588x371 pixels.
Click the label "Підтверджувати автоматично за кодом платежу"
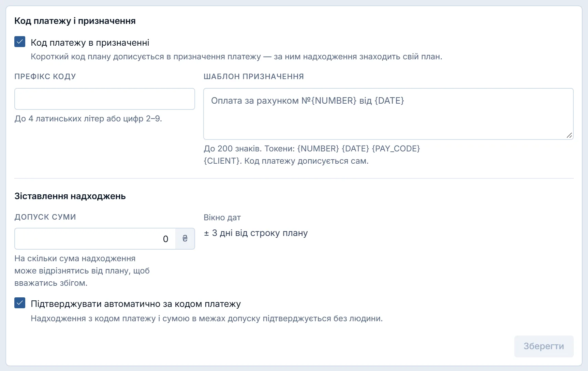[x=136, y=304]
